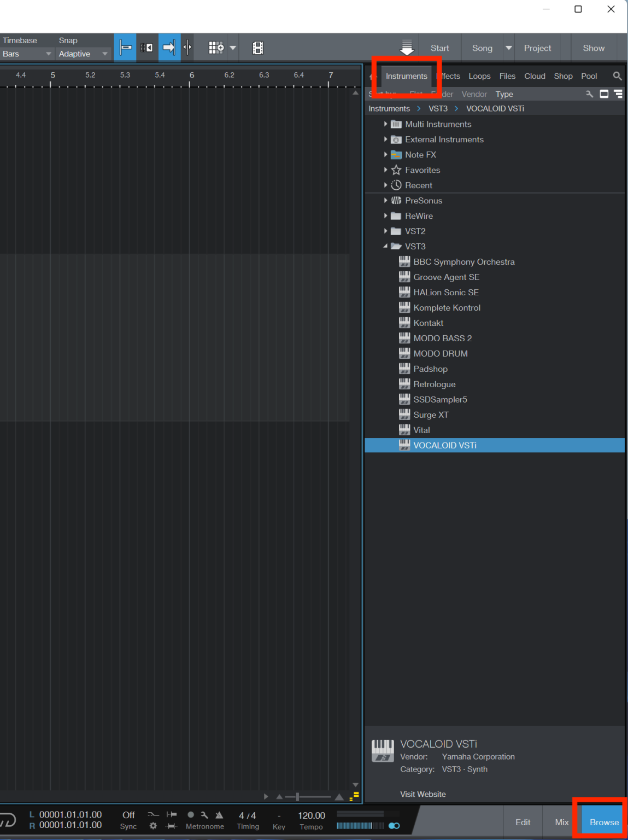628x840 pixels.
Task: Toggle autoscroll arrow button in toolbar
Action: point(169,48)
